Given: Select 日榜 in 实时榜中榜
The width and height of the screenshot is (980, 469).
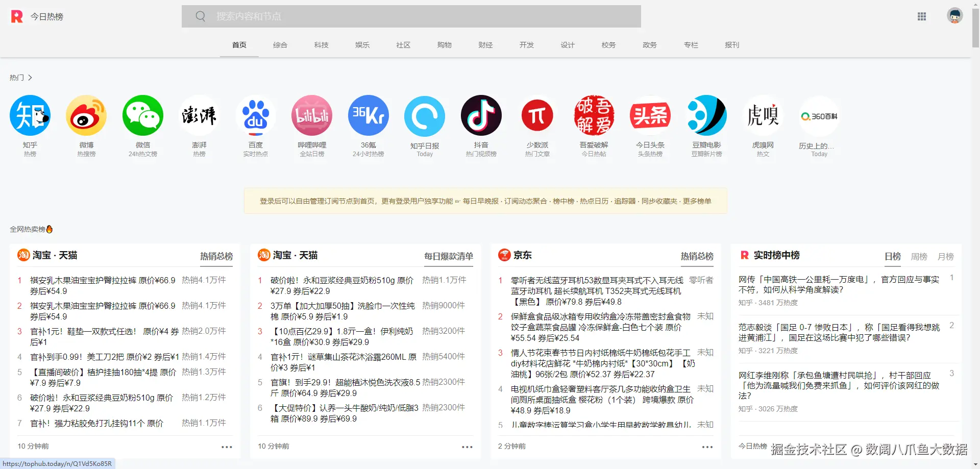Looking at the screenshot, I should click(893, 257).
